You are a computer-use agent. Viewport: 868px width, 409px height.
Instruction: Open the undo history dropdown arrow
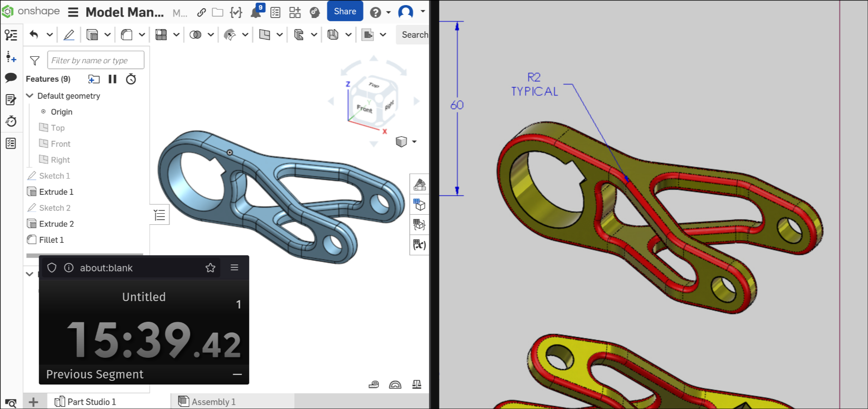[49, 35]
